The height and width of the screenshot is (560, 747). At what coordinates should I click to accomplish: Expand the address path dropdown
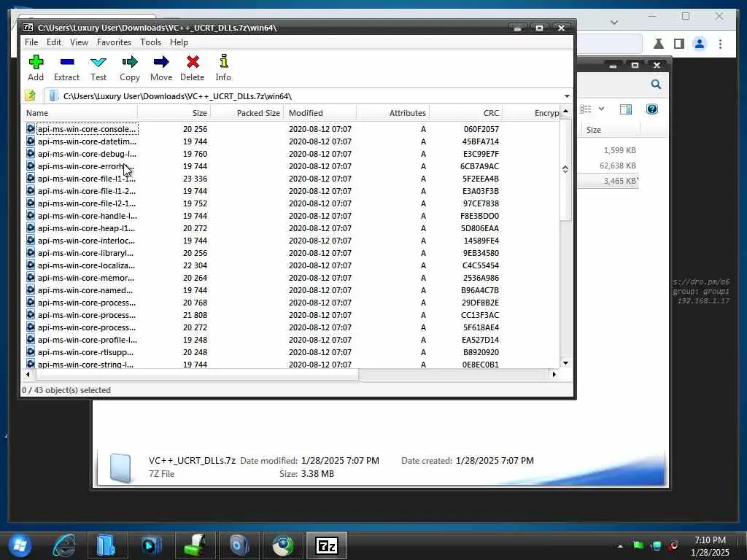566,96
